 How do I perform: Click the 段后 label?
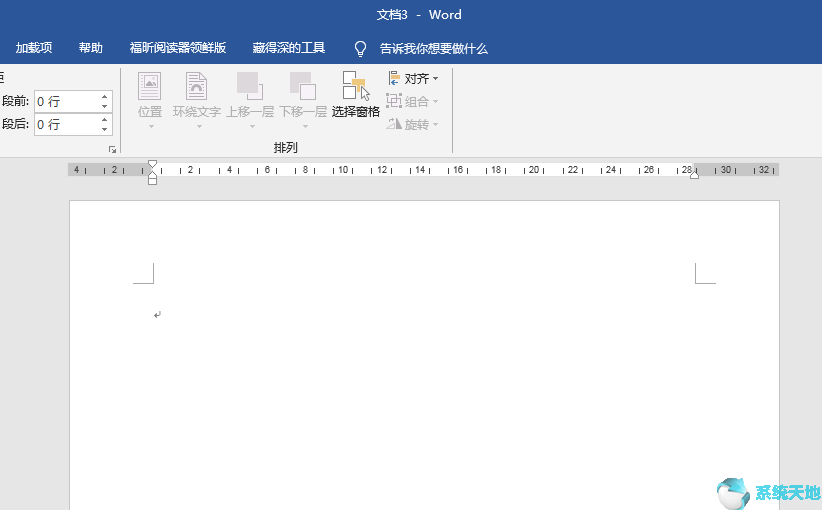click(15, 124)
